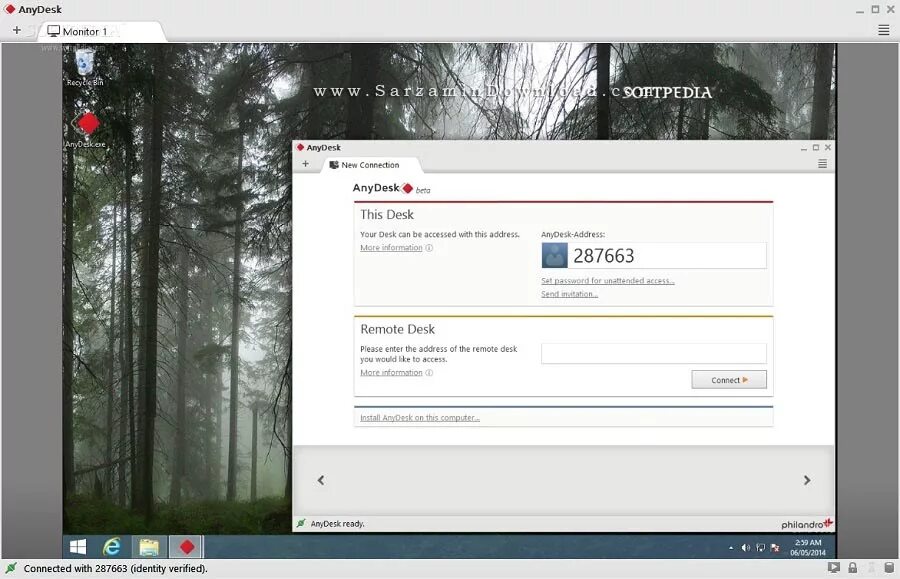The image size is (900, 579).
Task: Open the new tab plus button in outer AnyDesk window
Action: [x=17, y=30]
